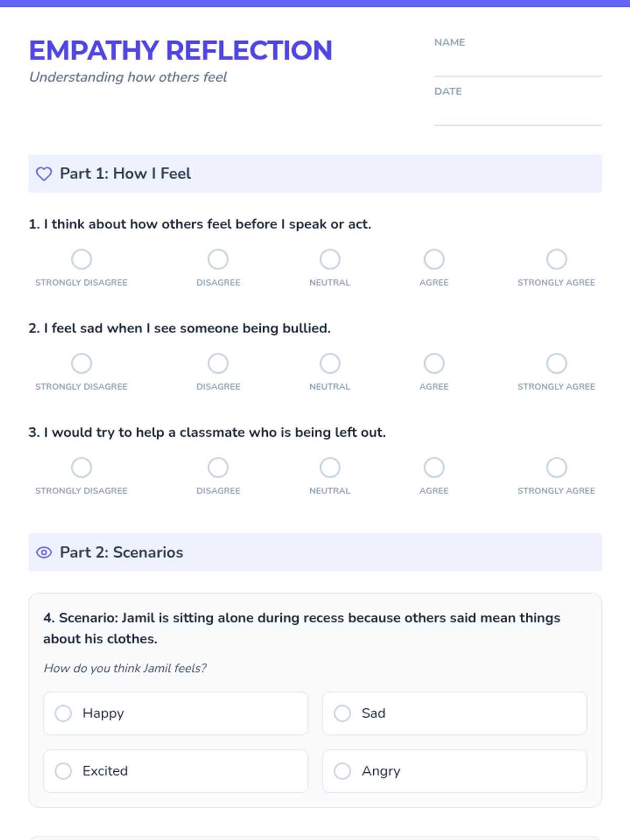630x840 pixels.
Task: Select Agree for question 1
Action: 434,259
